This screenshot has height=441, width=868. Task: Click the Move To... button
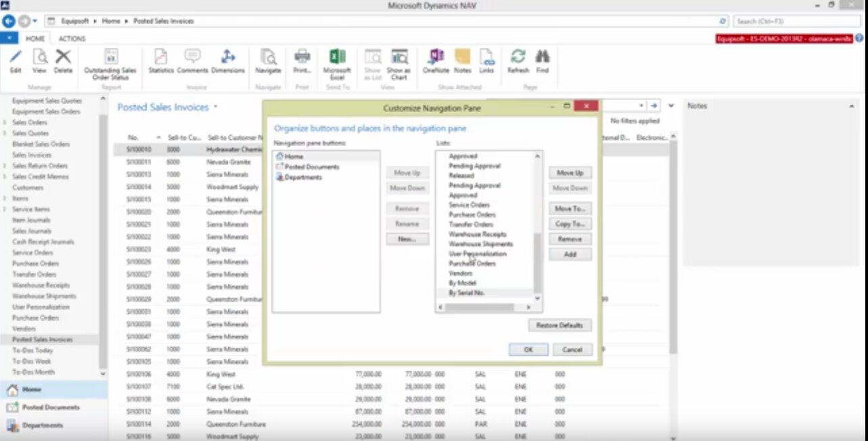tap(570, 208)
